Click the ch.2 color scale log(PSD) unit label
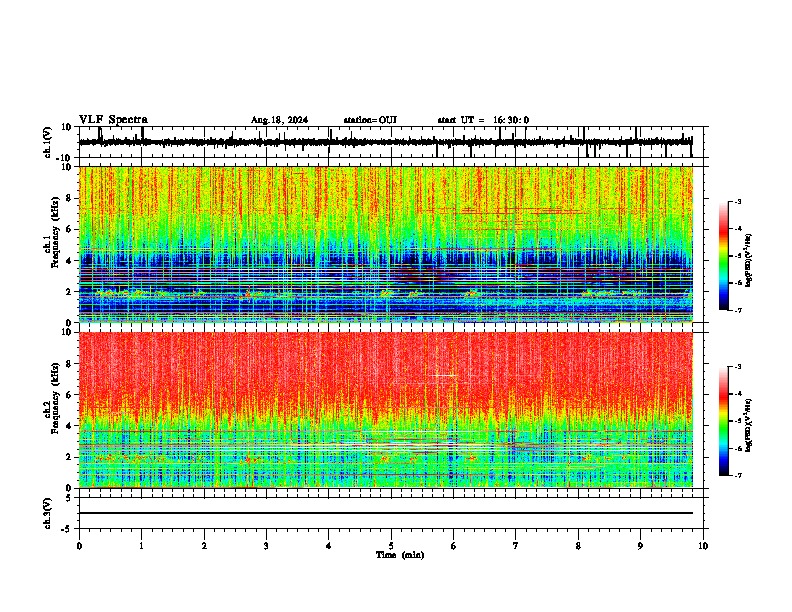The image size is (792, 612). [749, 424]
